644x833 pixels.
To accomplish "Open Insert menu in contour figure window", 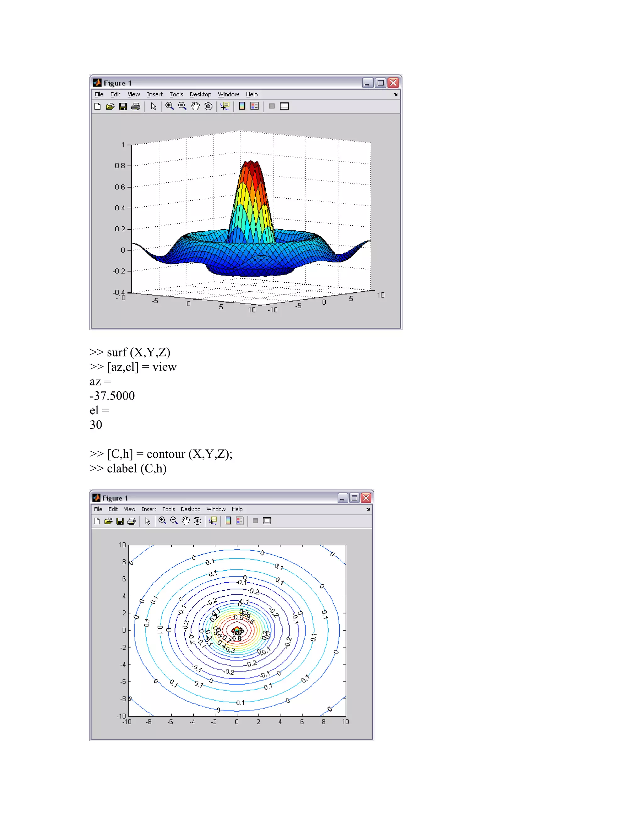I will pos(149,509).
